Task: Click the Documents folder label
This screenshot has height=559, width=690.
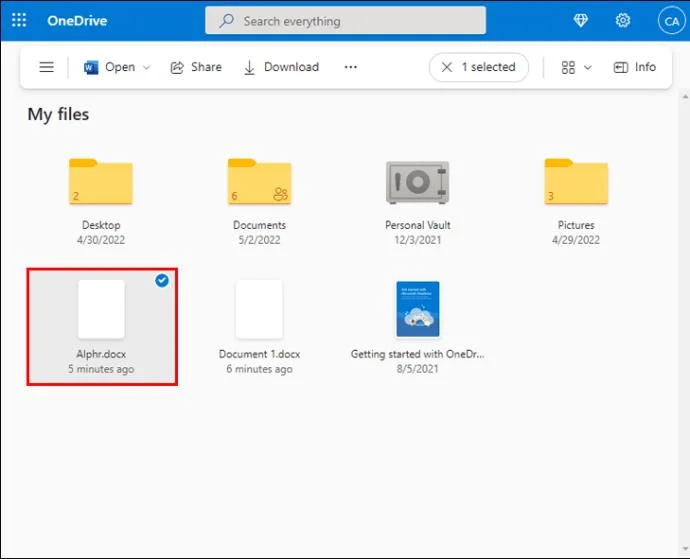Action: tap(259, 225)
